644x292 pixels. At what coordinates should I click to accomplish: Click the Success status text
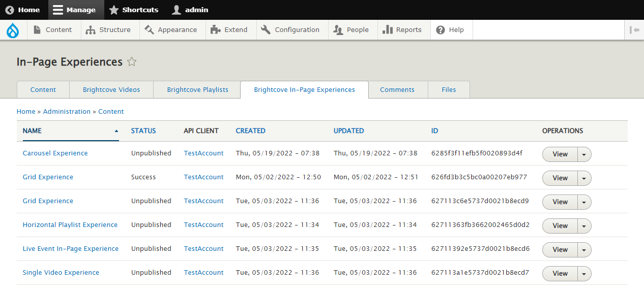pos(143,177)
